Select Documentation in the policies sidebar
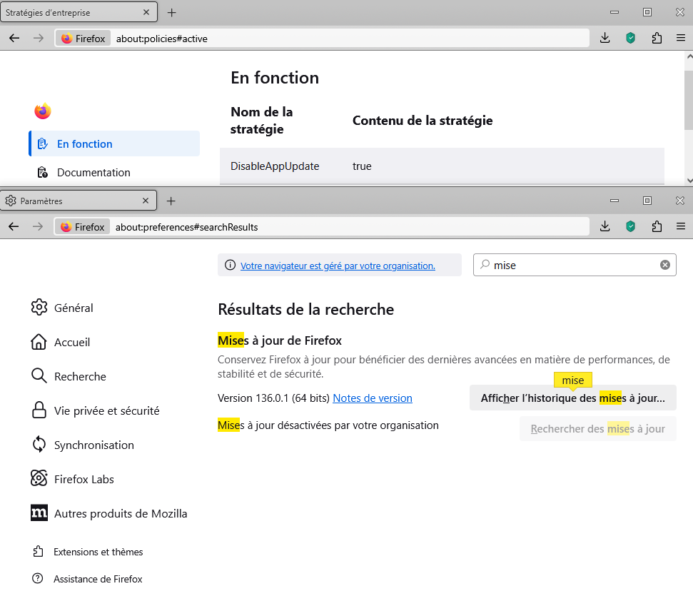 click(x=93, y=172)
